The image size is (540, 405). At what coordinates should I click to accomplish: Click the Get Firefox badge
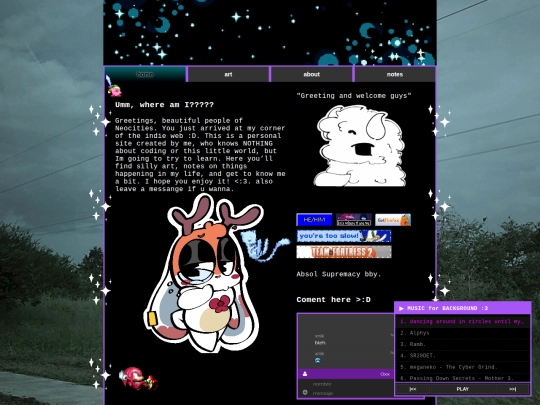[393, 220]
